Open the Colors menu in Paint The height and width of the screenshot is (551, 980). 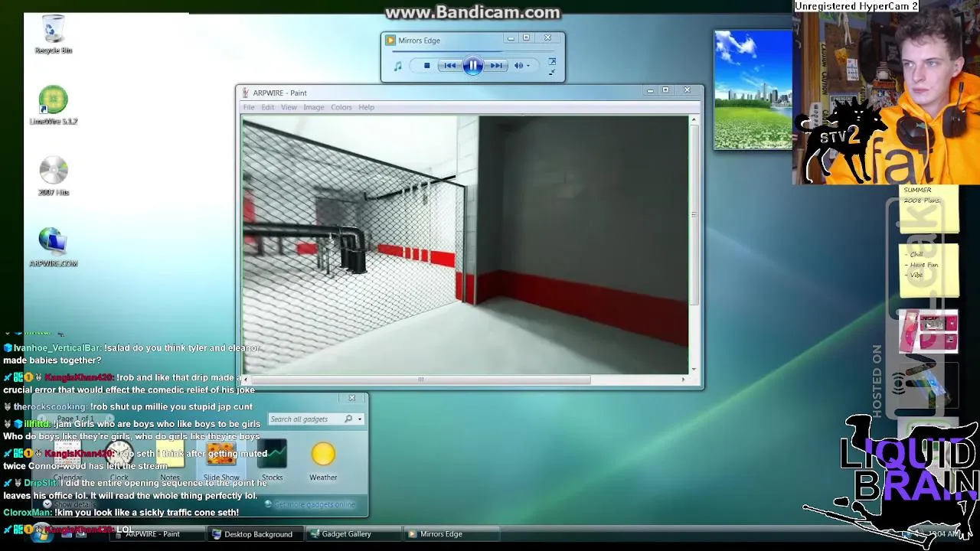(x=341, y=107)
